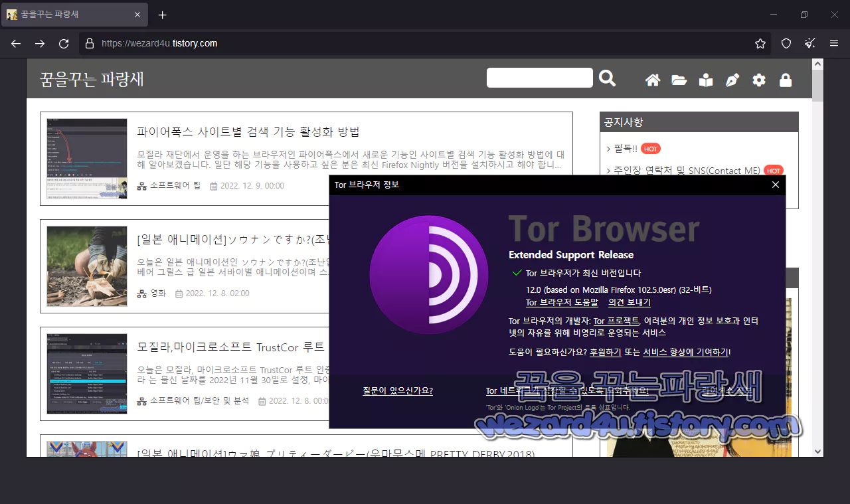Viewport: 850px width, 504px height.
Task: Open the browser hamburger menu
Action: coord(834,43)
